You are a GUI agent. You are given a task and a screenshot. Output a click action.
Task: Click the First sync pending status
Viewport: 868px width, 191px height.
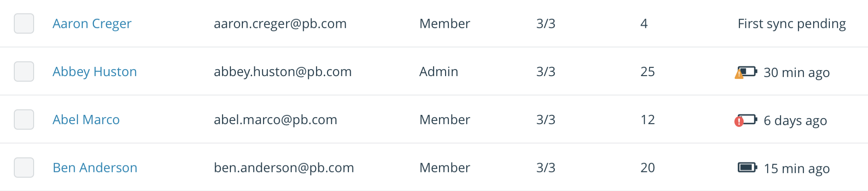click(792, 24)
